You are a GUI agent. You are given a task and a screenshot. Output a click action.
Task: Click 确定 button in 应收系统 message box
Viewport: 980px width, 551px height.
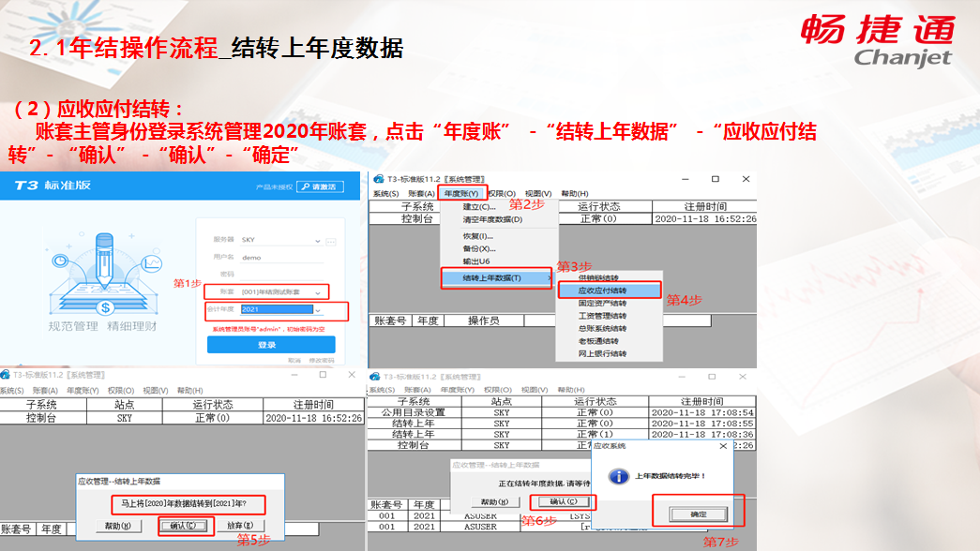[x=699, y=514]
